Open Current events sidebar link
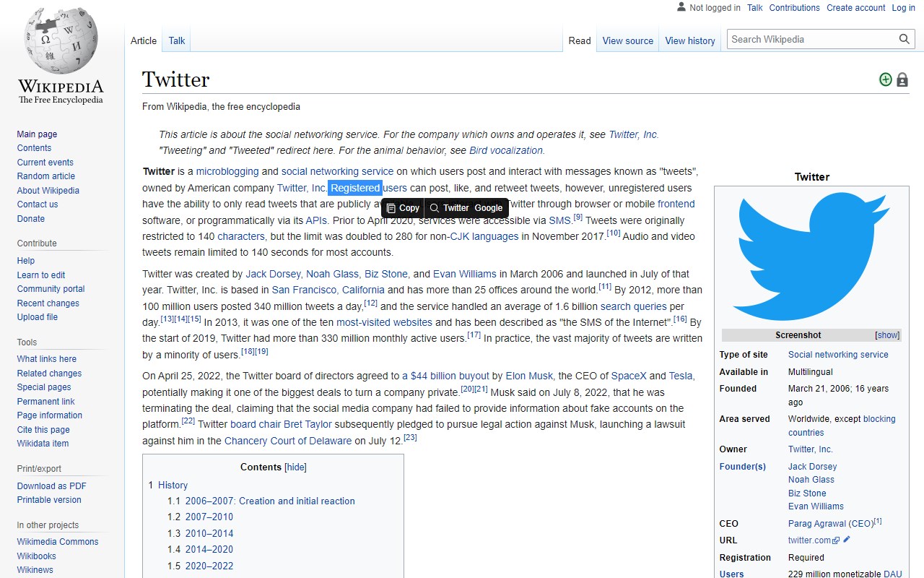Screen dimensions: 924x578 (45, 163)
